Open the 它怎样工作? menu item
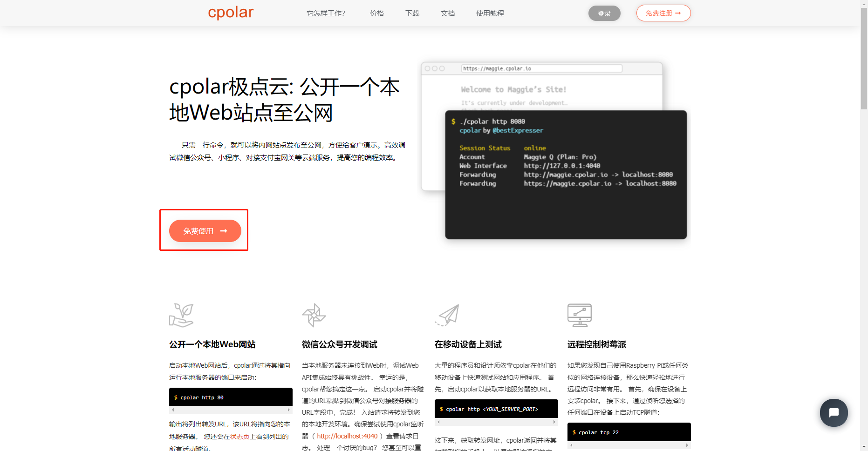 click(325, 13)
